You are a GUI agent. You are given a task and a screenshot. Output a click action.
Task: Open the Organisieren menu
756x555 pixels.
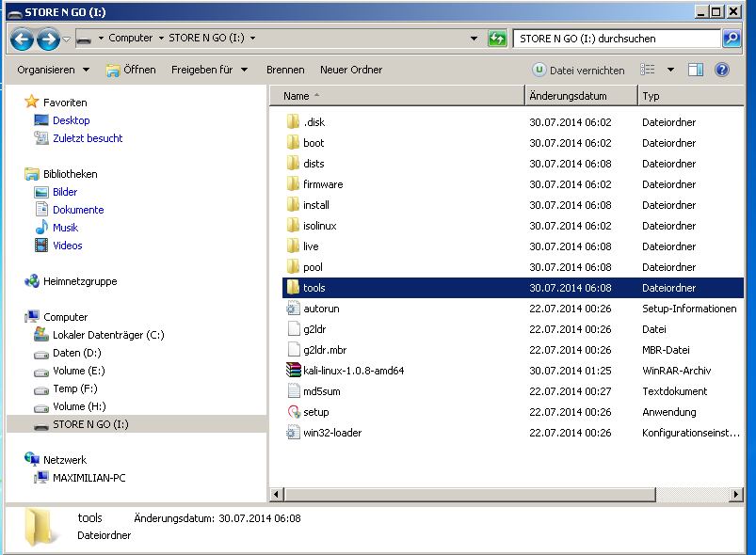[53, 70]
